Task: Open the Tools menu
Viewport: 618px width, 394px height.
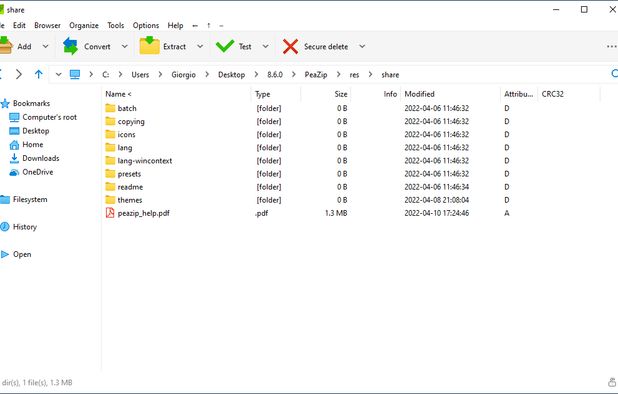Action: [x=115, y=25]
